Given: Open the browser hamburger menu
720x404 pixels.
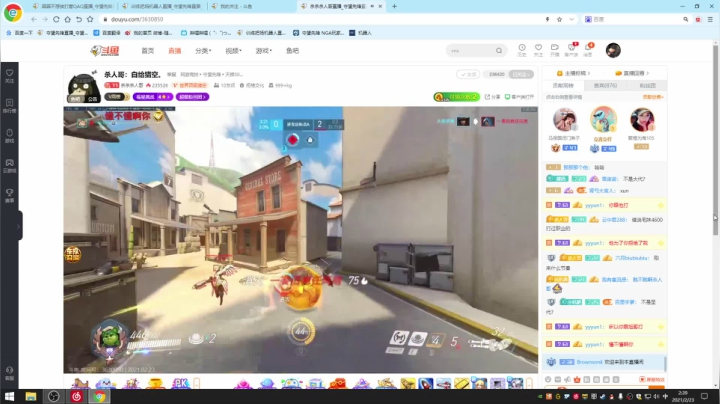Looking at the screenshot, I should tap(710, 19).
